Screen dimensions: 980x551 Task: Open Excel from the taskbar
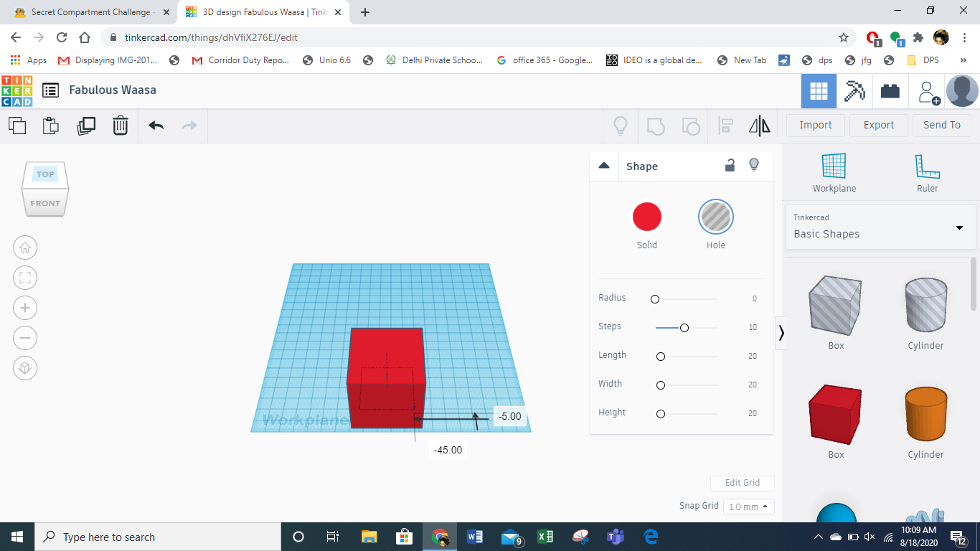point(545,537)
